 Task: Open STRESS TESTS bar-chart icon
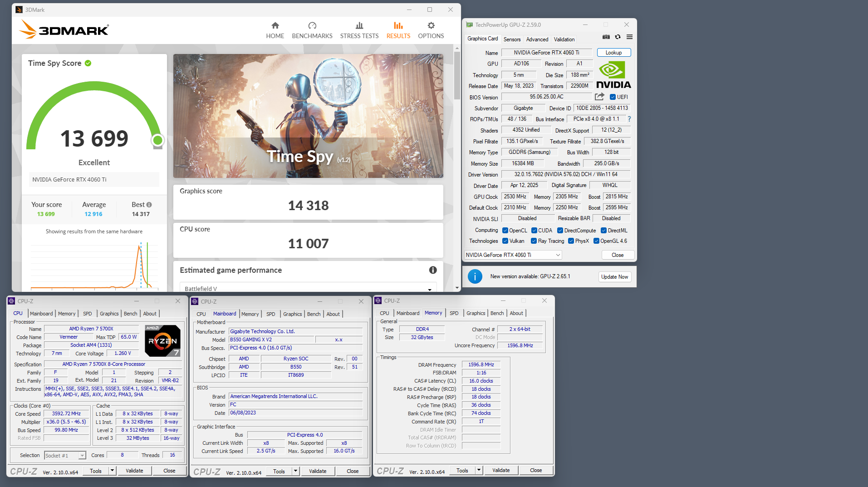[x=359, y=25]
